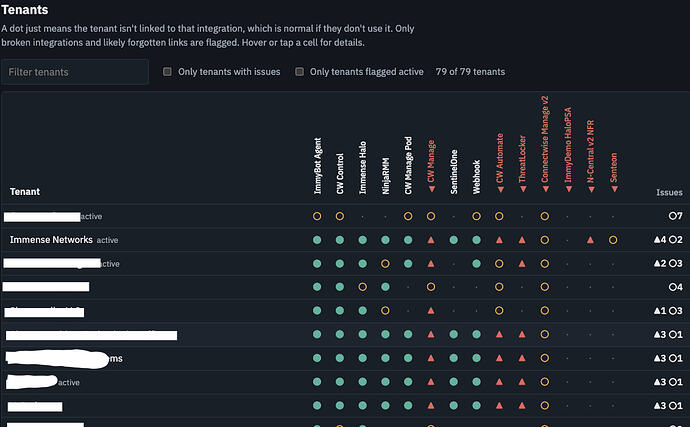Click the ImmyBot Agent column header
Screen dimensions: 690x427
tap(318, 166)
